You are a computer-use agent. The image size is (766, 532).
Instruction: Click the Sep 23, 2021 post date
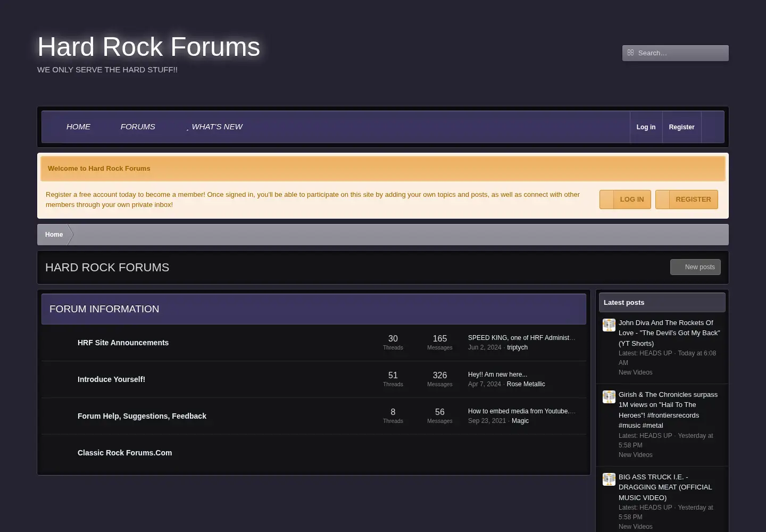click(x=487, y=421)
